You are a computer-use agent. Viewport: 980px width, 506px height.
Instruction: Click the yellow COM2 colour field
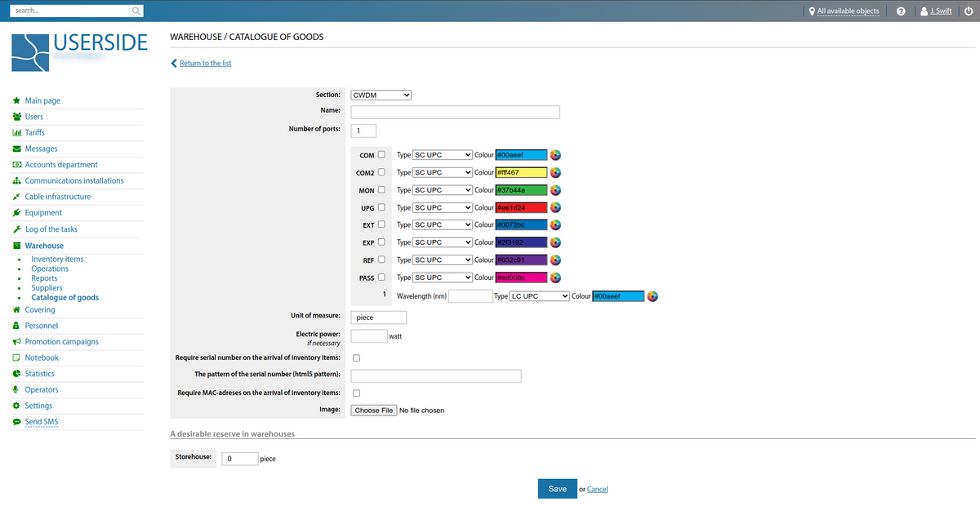tap(521, 173)
